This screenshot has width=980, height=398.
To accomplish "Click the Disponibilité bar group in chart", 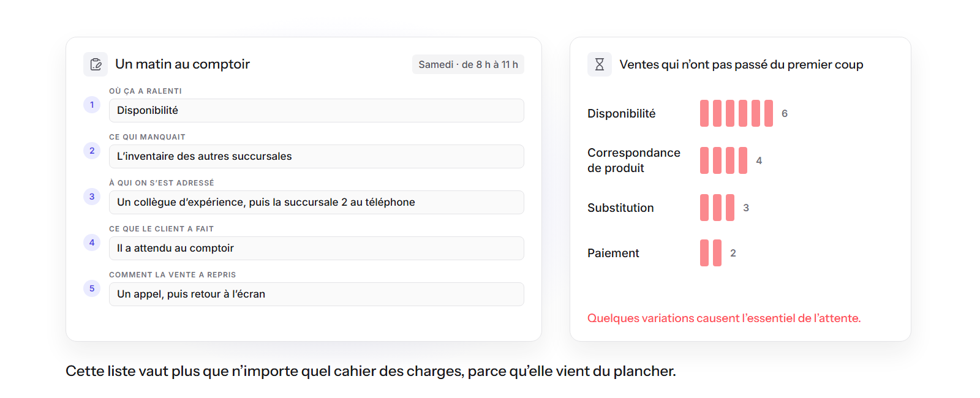I will coord(736,113).
